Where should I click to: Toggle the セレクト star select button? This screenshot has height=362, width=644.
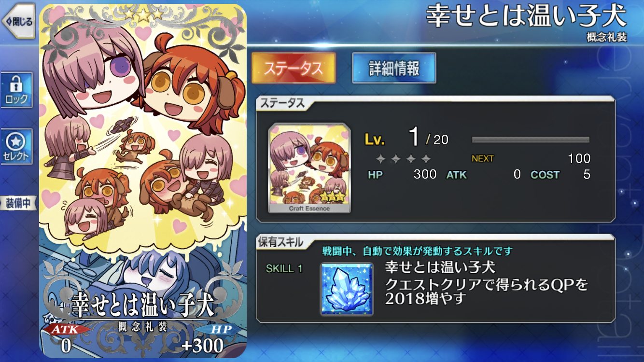pos(17,147)
